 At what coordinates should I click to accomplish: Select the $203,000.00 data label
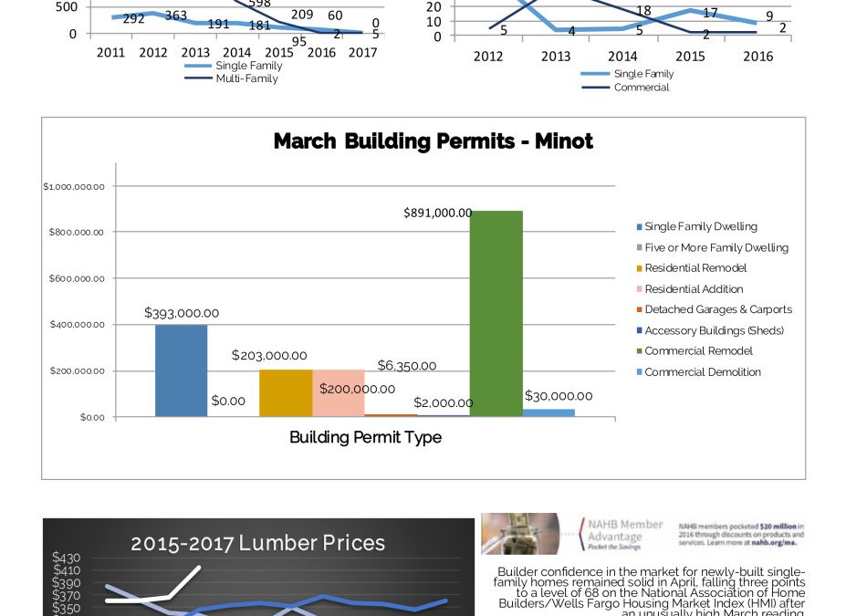point(269,356)
